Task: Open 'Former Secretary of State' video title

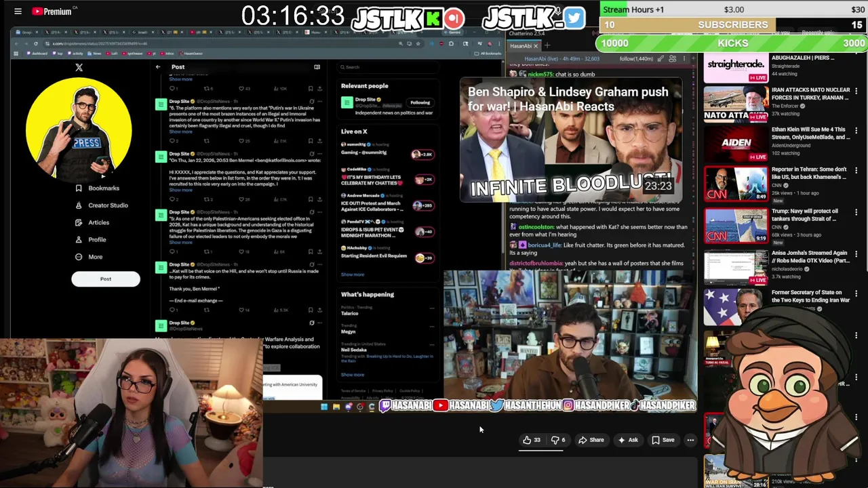Action: pyautogui.click(x=810, y=296)
